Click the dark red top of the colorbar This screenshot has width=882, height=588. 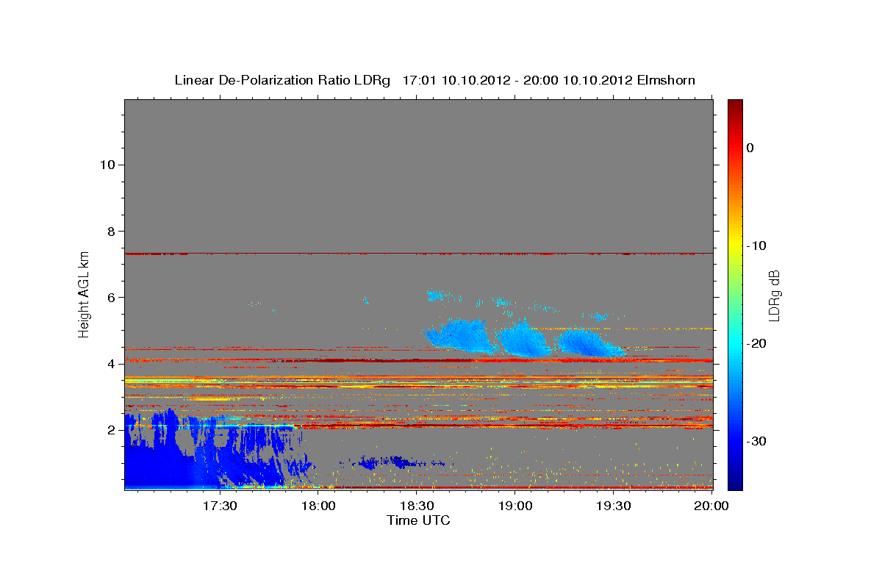click(x=735, y=104)
